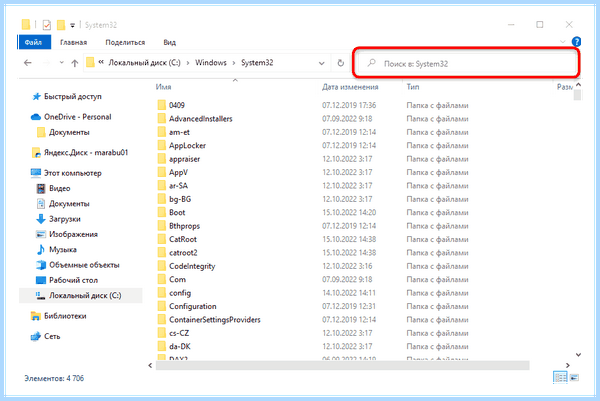Select the Com folder icon
This screenshot has width=600, height=401.
coord(162,279)
